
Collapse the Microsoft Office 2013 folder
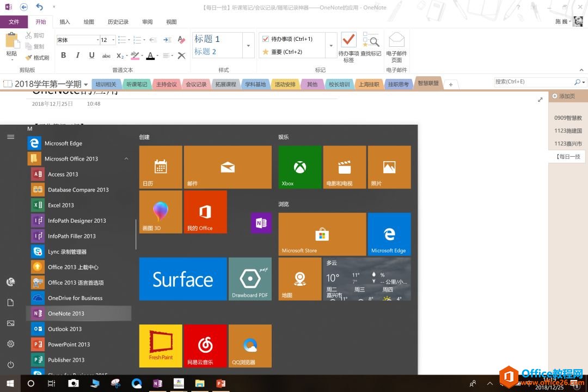click(x=126, y=159)
